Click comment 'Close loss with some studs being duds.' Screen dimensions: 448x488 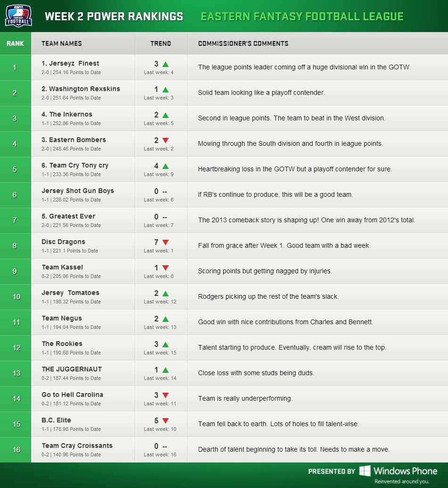(256, 373)
